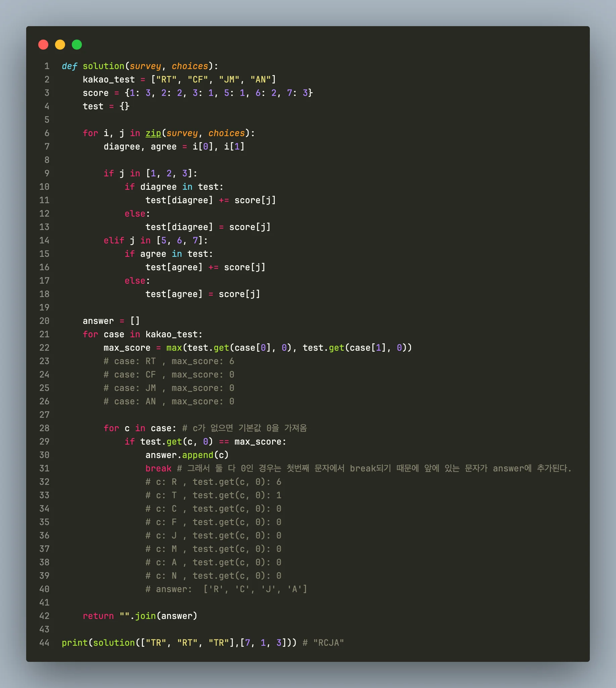Click line number 22 in the gutter

44,348
